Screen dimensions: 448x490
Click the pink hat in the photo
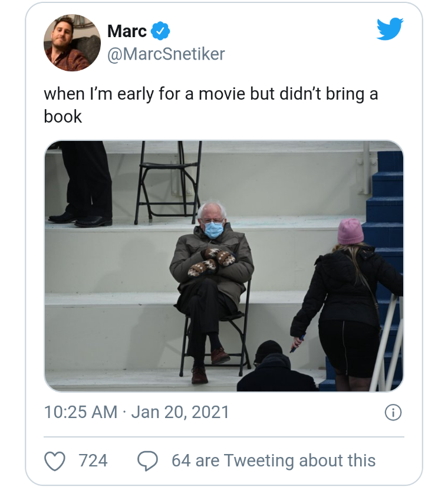click(350, 231)
